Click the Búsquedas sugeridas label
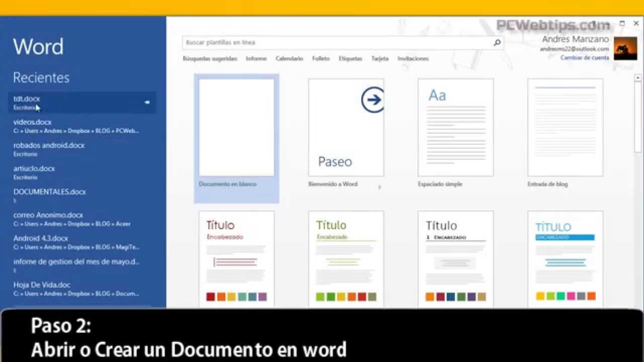644x362 pixels. click(x=210, y=59)
